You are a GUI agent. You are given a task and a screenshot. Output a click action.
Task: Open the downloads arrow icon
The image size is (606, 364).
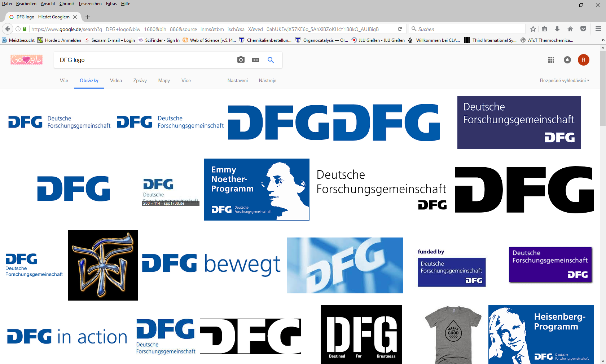(557, 29)
